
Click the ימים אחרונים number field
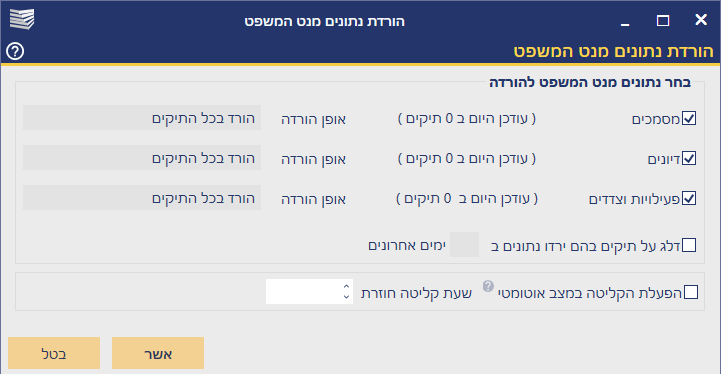(x=464, y=244)
